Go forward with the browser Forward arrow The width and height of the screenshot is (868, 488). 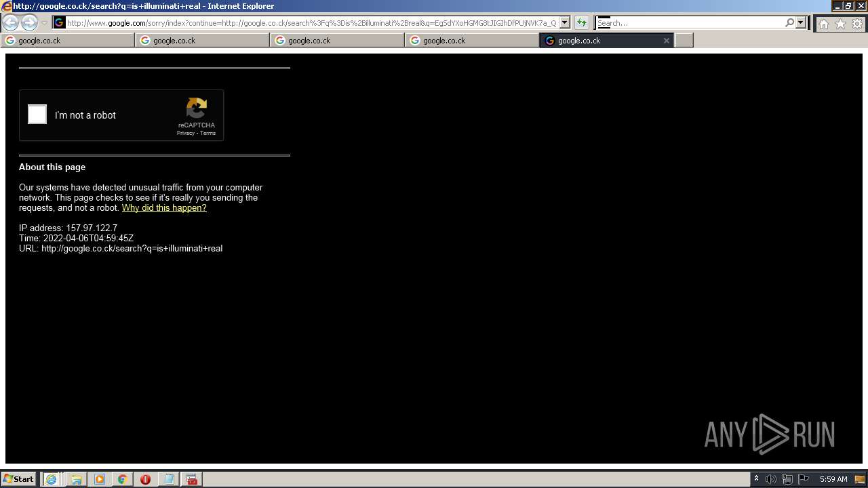[x=29, y=23]
